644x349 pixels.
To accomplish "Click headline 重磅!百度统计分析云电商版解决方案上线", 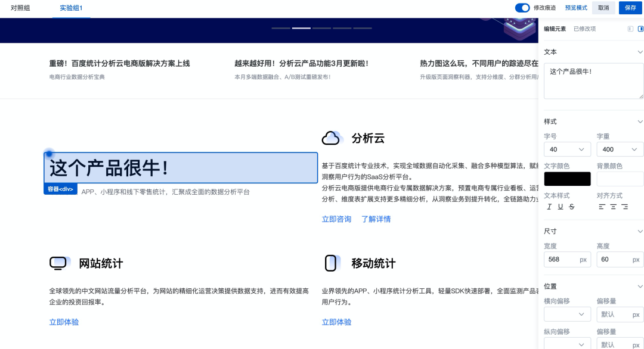I will coord(119,63).
